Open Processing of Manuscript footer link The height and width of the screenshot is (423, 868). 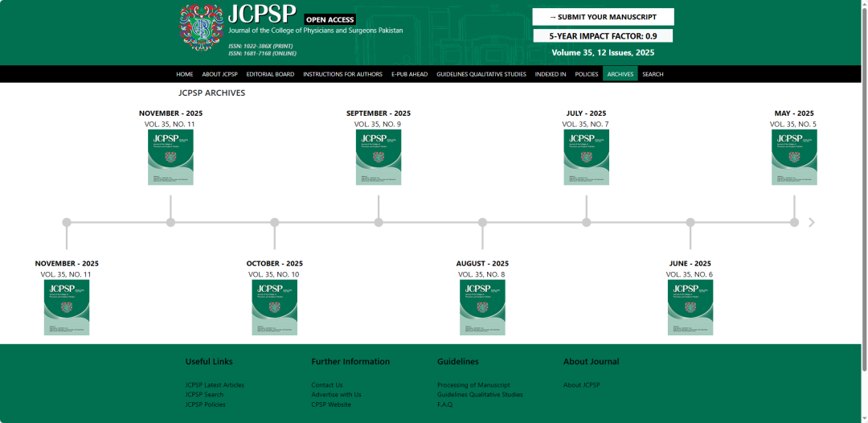tap(474, 384)
